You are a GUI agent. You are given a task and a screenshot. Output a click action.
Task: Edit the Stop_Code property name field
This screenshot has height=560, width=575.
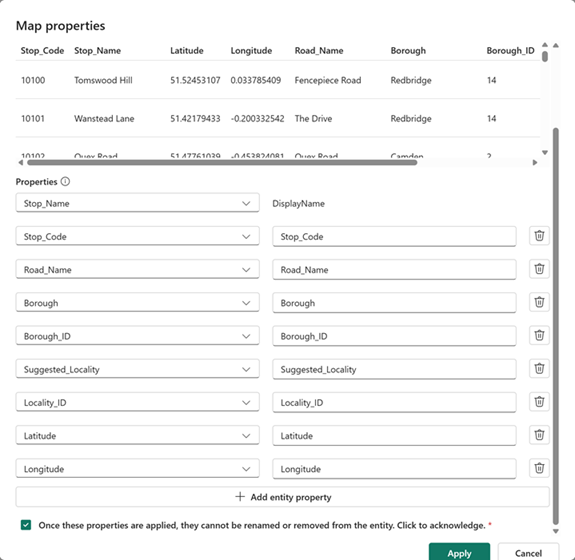tap(394, 236)
